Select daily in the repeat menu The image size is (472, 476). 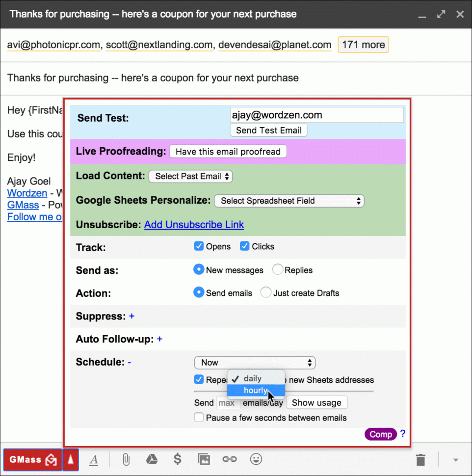click(255, 378)
